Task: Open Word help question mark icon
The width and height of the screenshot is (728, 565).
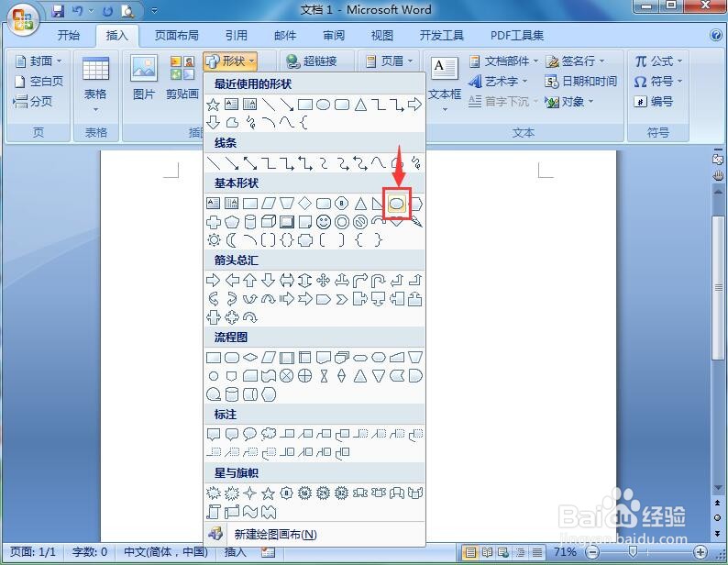Action: (716, 35)
